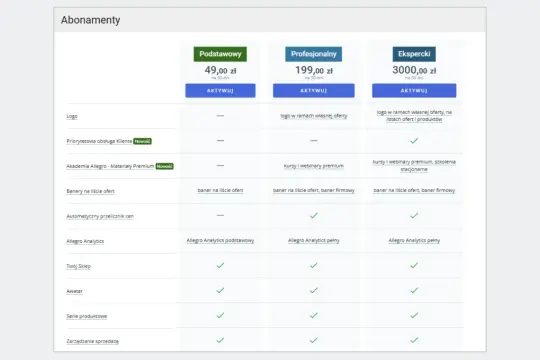Click Ekspercki checkmark for Awatar

pyautogui.click(x=414, y=290)
